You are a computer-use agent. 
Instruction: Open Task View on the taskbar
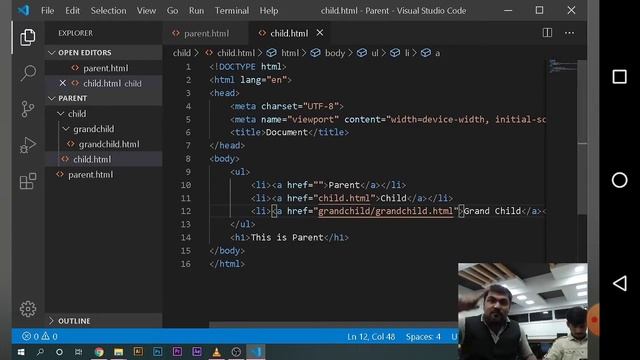tap(78, 352)
